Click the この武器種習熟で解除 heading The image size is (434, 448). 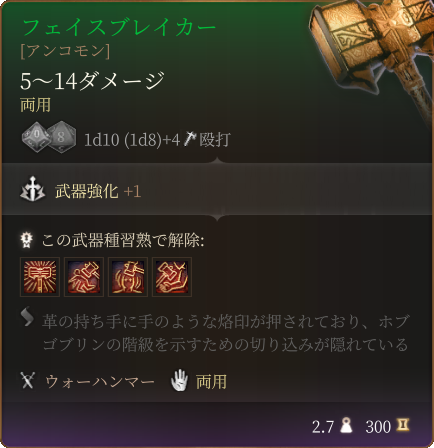[123, 240]
